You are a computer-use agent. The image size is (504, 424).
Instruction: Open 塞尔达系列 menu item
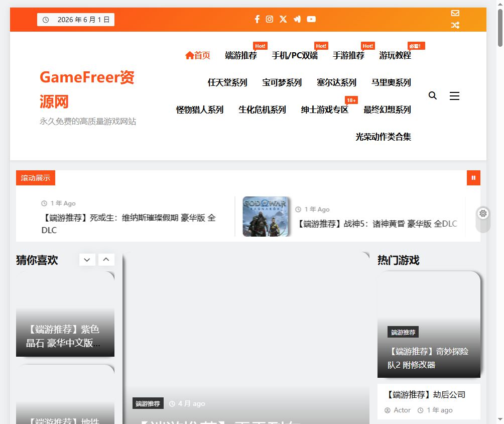click(x=336, y=83)
